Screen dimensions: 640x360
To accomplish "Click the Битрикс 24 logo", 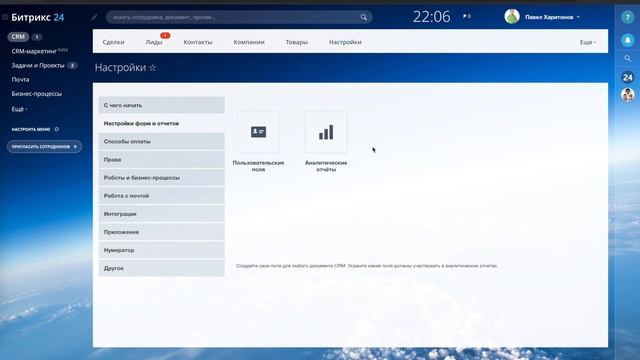I will point(38,17).
